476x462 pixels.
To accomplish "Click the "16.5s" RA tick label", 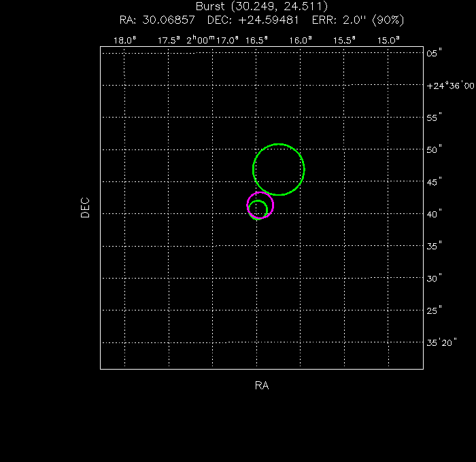I will point(256,40).
